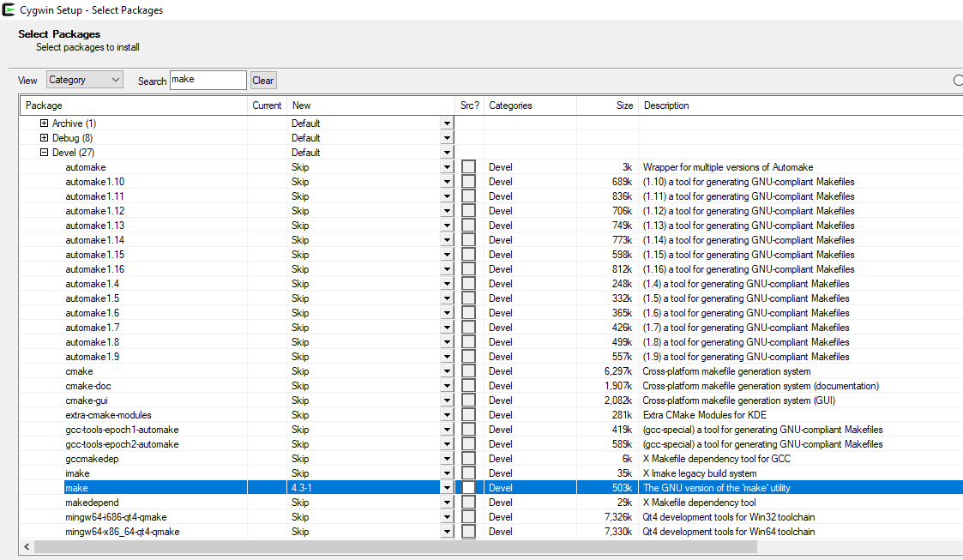Open version dropdown for gccmakedep
963x560 pixels.
pyautogui.click(x=447, y=459)
